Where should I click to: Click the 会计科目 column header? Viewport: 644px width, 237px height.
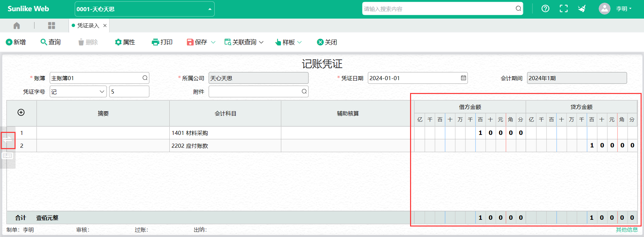tap(225, 114)
